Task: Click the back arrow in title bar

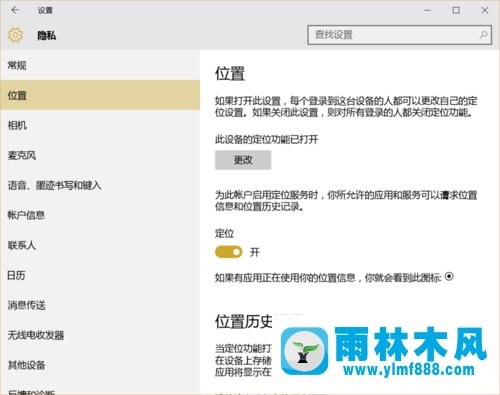Action: [15, 10]
